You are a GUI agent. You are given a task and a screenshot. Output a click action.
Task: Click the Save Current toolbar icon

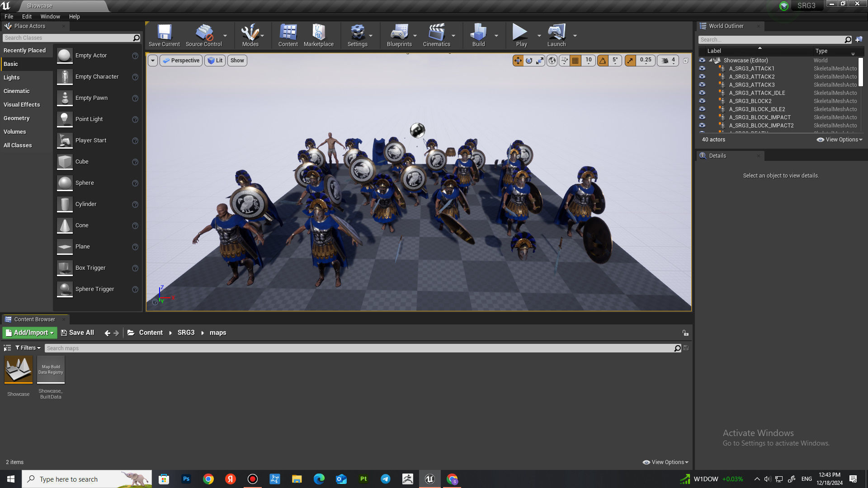point(164,35)
